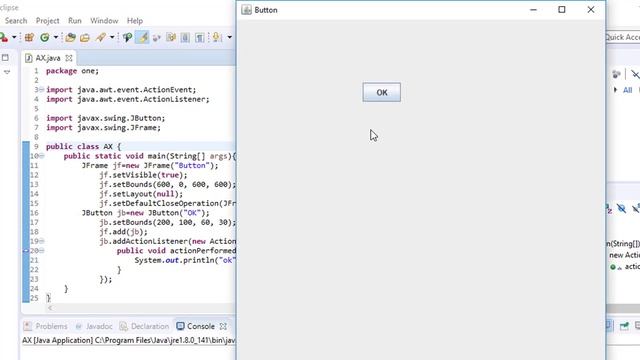Open the Project menu

[47, 20]
